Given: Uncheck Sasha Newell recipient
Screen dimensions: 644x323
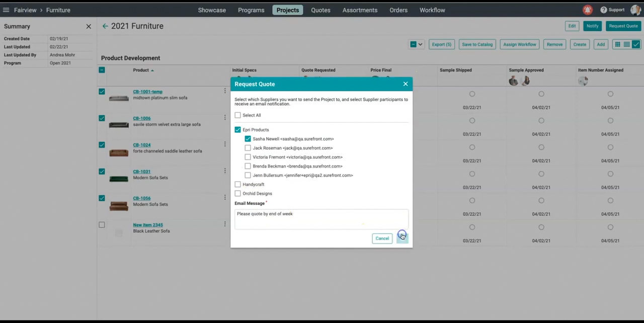Looking at the screenshot, I should click(x=248, y=139).
